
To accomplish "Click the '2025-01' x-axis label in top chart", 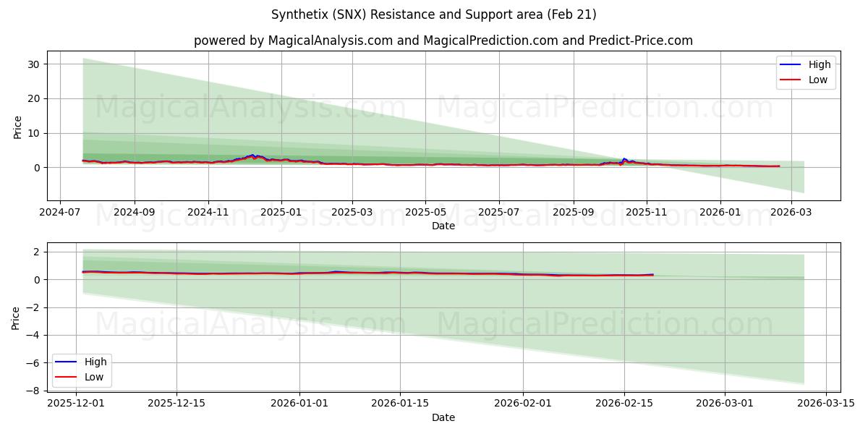I will coord(281,213).
